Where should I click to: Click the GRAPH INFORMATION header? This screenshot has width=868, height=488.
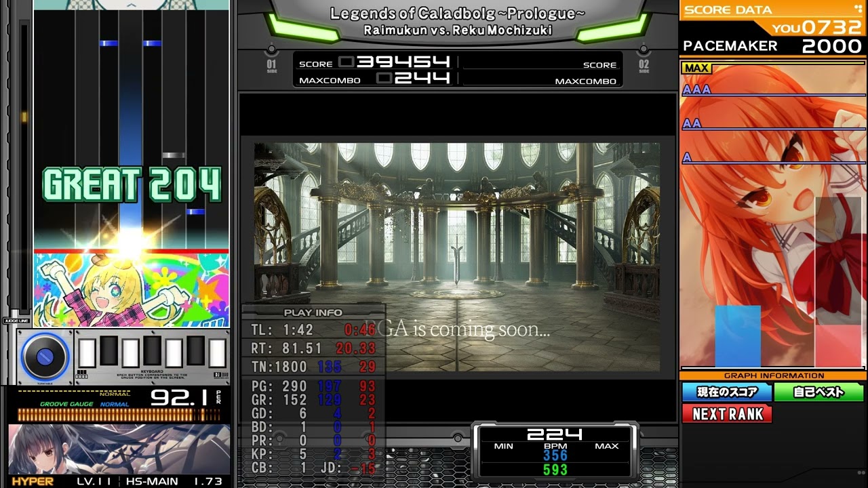click(774, 375)
